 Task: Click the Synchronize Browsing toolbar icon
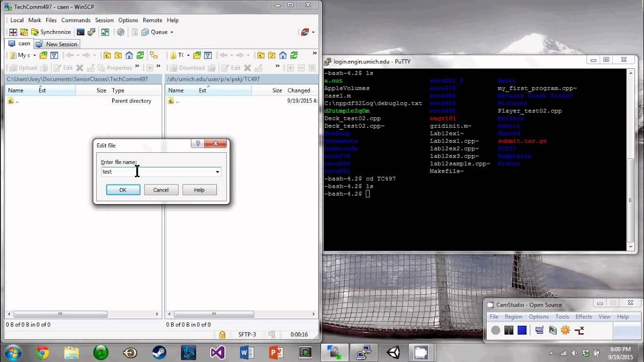point(24,32)
